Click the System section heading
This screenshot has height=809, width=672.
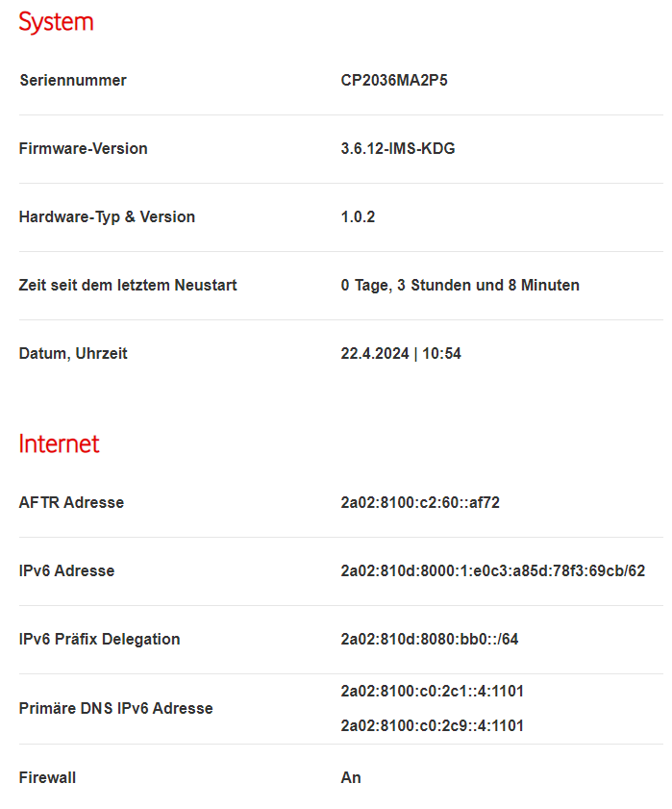56,21
